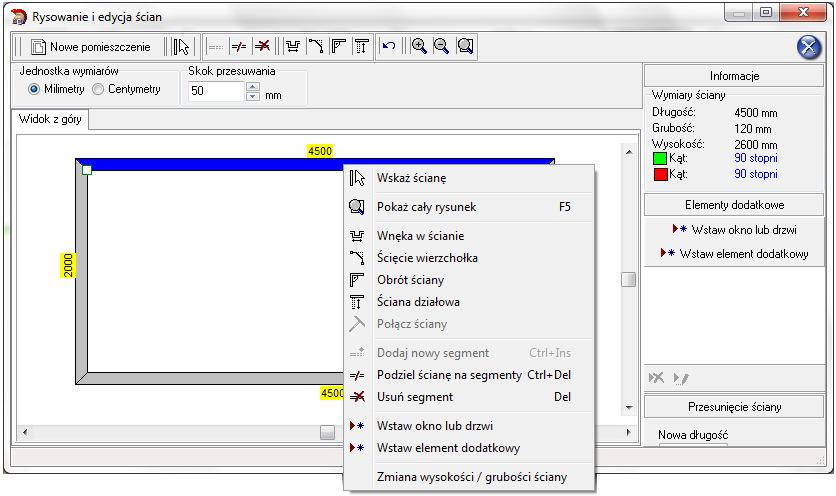Screen dimensions: 836x496
Task: Click the top 4500 dimension label
Action: click(320, 151)
